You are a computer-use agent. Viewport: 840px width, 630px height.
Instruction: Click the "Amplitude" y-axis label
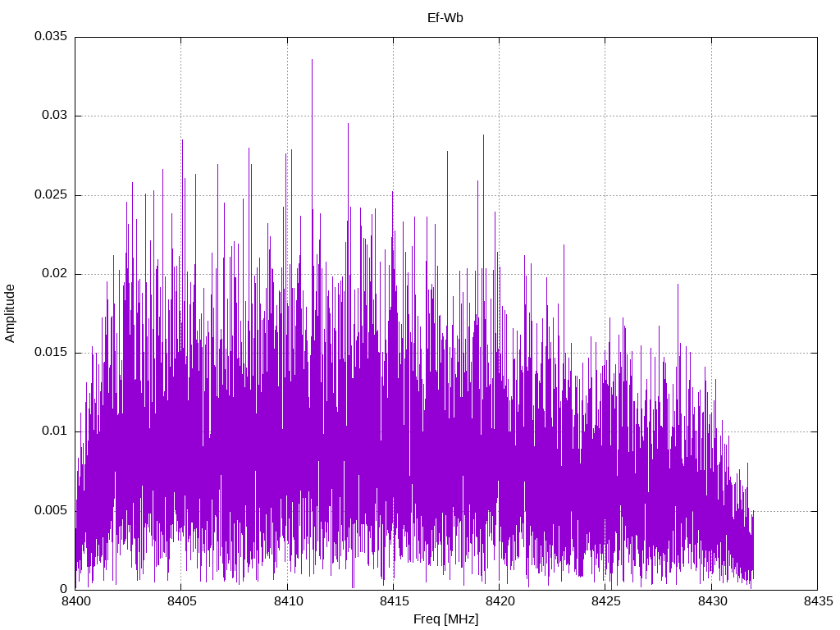click(x=10, y=313)
